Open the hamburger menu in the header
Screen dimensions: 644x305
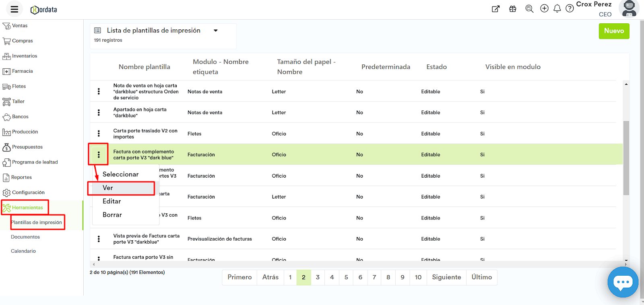tap(14, 9)
